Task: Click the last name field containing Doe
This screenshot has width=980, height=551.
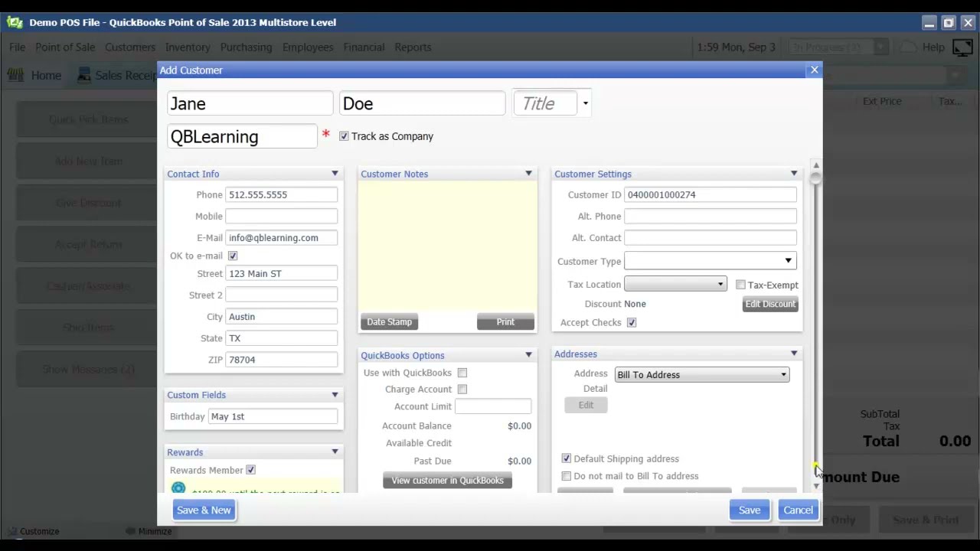Action: click(x=422, y=103)
